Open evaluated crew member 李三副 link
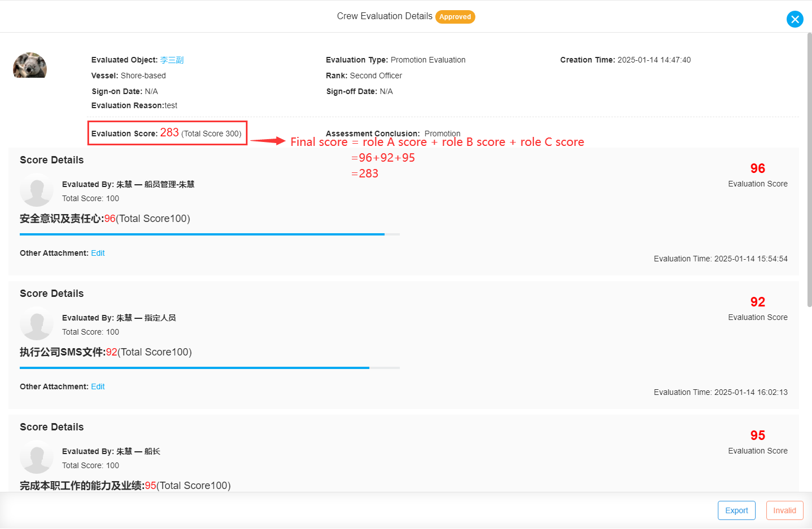 171,60
